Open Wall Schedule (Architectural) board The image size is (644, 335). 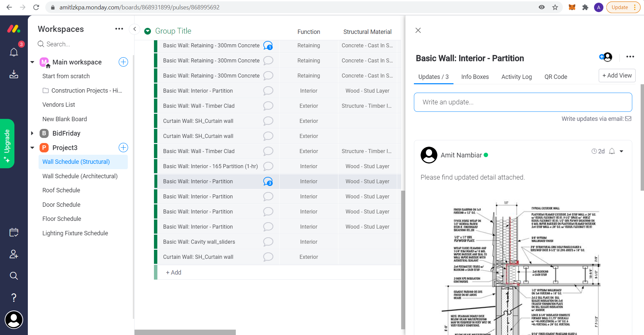point(80,176)
